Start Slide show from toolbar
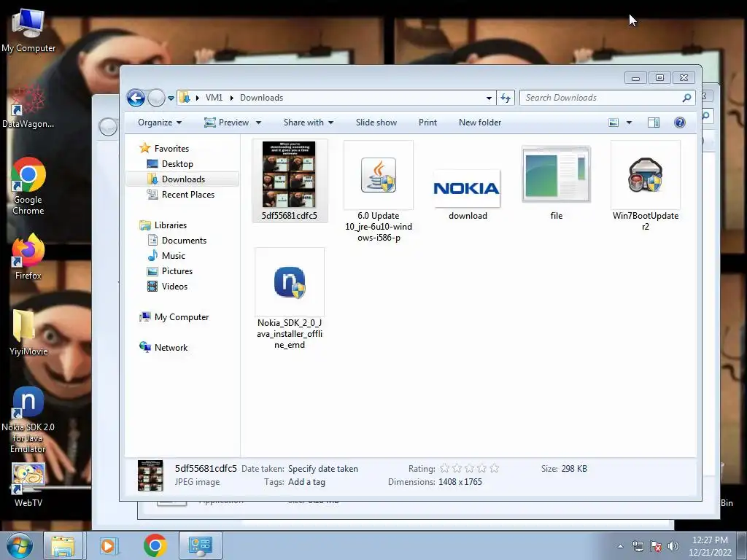 click(376, 122)
